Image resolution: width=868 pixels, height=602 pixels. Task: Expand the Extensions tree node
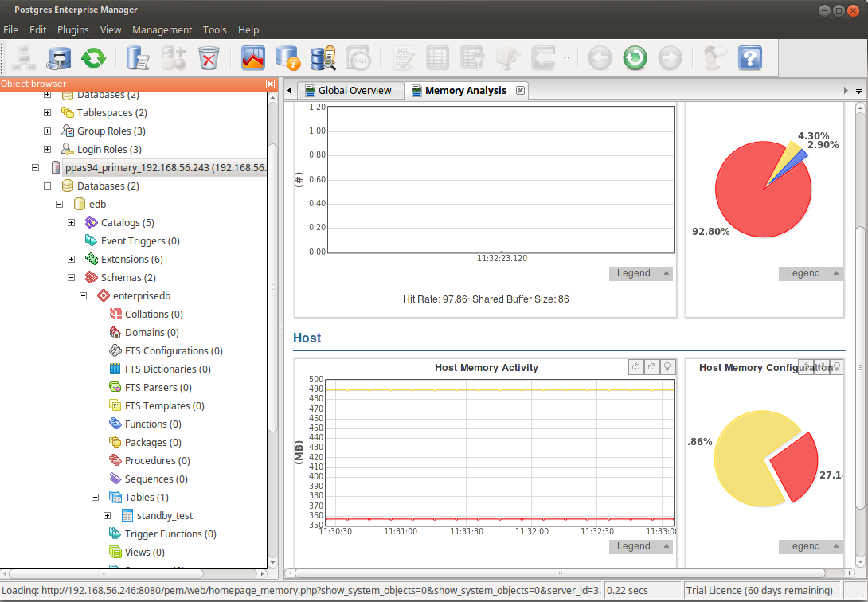coord(72,259)
